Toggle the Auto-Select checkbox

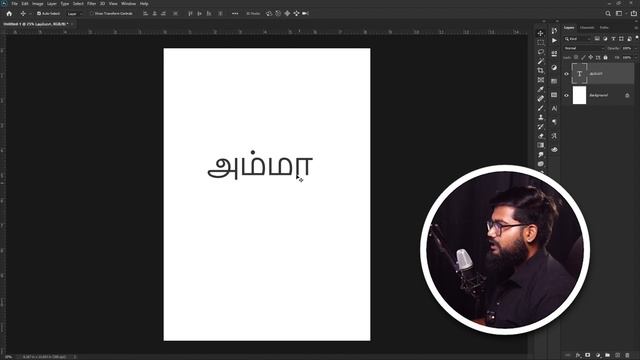tap(39, 13)
